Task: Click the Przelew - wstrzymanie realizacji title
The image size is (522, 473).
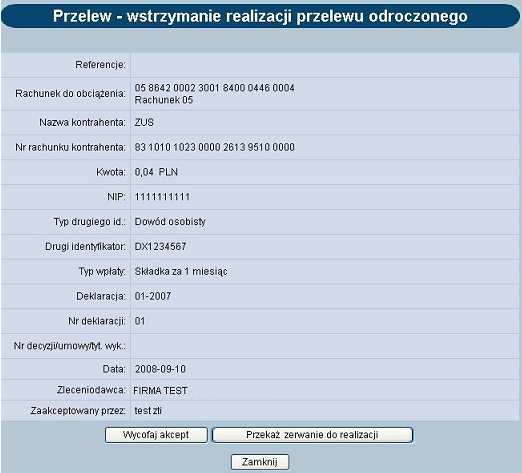Action: [260, 16]
